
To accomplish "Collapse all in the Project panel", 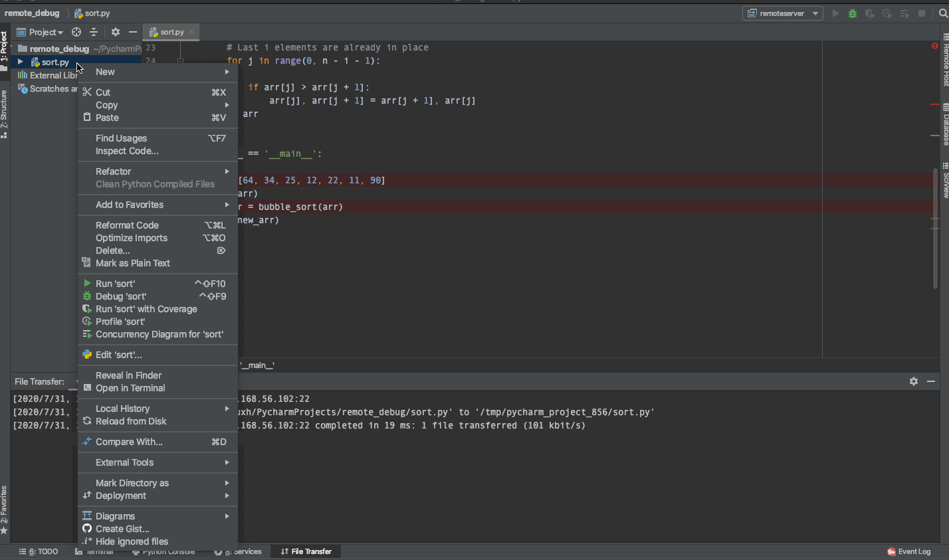I will click(x=94, y=32).
